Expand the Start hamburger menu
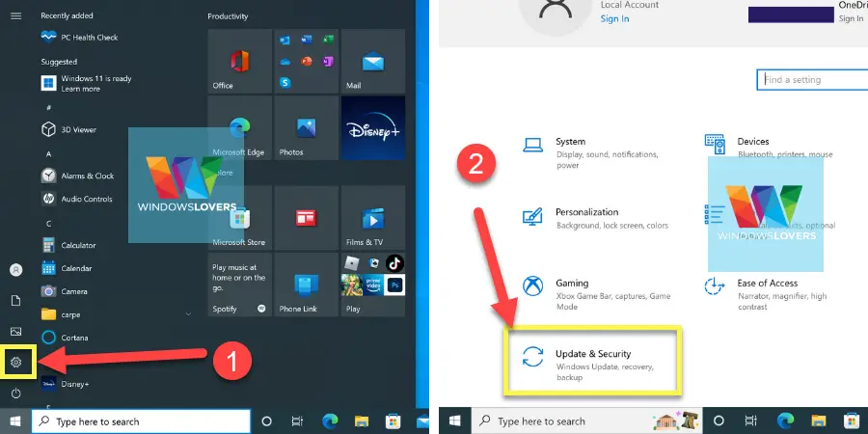This screenshot has width=868, height=434. click(x=16, y=16)
